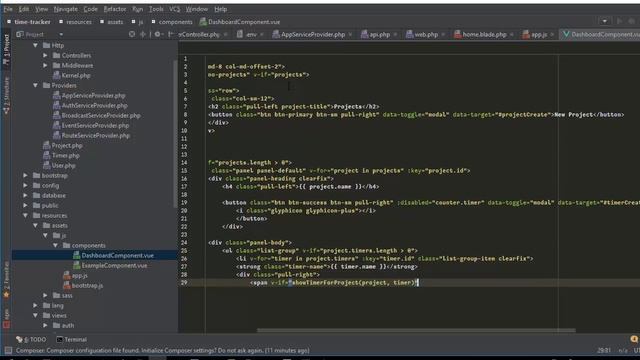Open the Code menu

coord(90,9)
